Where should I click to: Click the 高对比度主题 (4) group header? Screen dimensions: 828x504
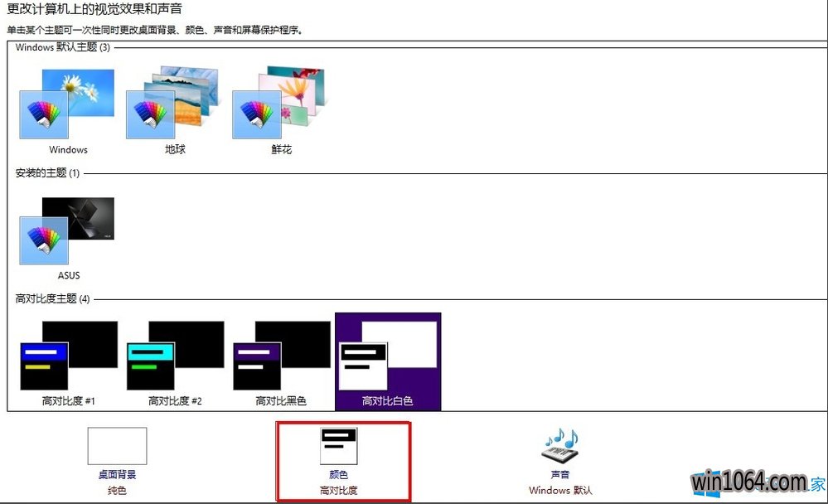52,298
